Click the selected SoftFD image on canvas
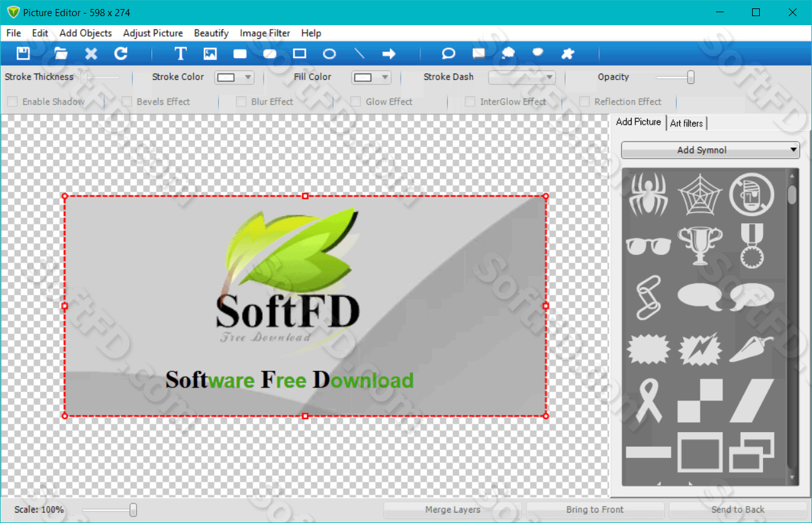 tap(305, 306)
